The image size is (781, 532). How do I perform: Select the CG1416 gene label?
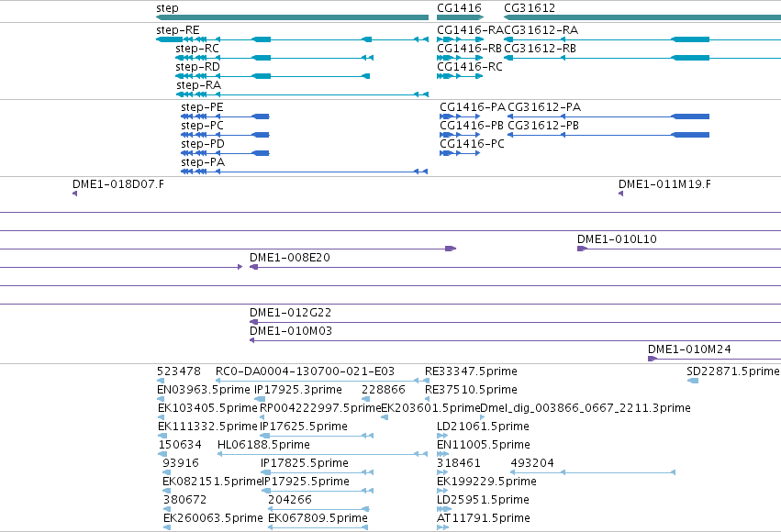coord(459,8)
